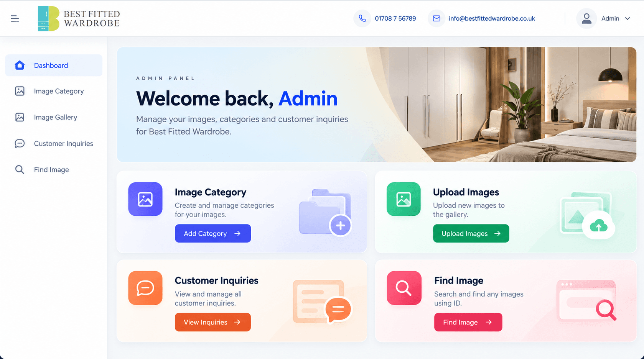Viewport: 644px width, 359px height.
Task: Click 'Search and find any images' description
Action: (479, 298)
